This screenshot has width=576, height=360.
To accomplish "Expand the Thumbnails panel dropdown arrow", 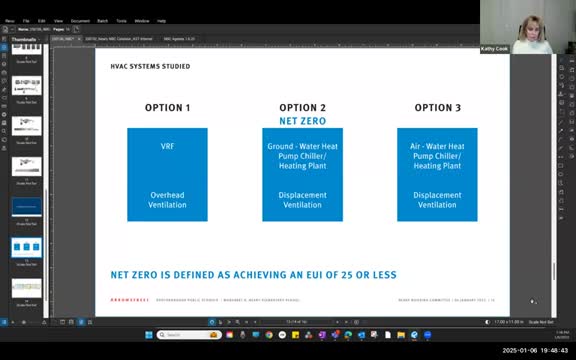I will tap(39, 39).
